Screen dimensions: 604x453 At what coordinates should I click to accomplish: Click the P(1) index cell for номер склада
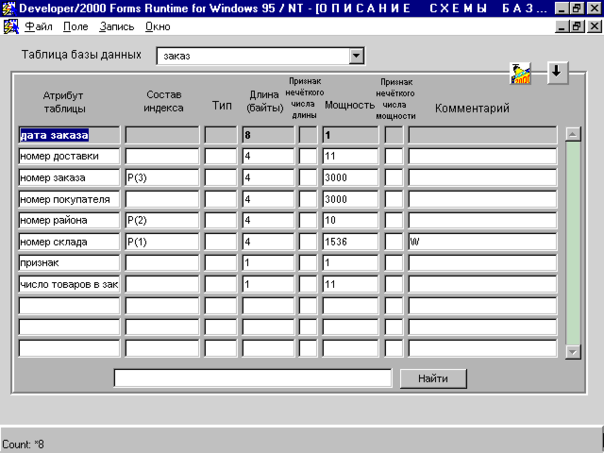pos(161,242)
